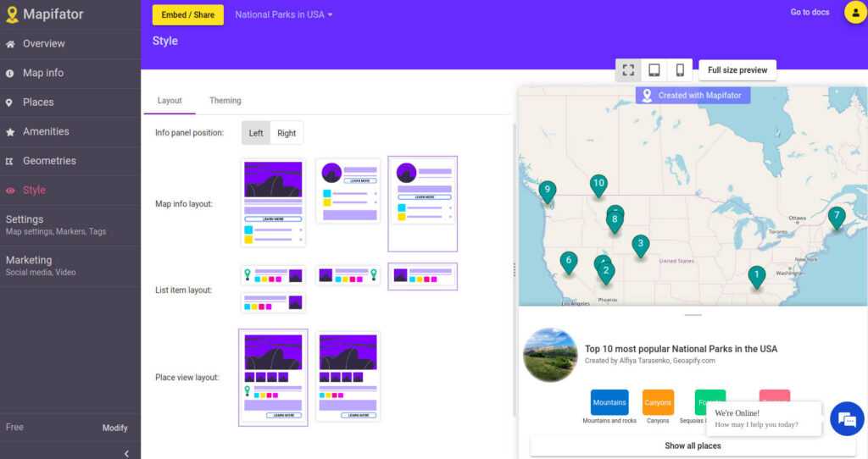Click map marker number 6
The width and height of the screenshot is (868, 459).
click(569, 263)
